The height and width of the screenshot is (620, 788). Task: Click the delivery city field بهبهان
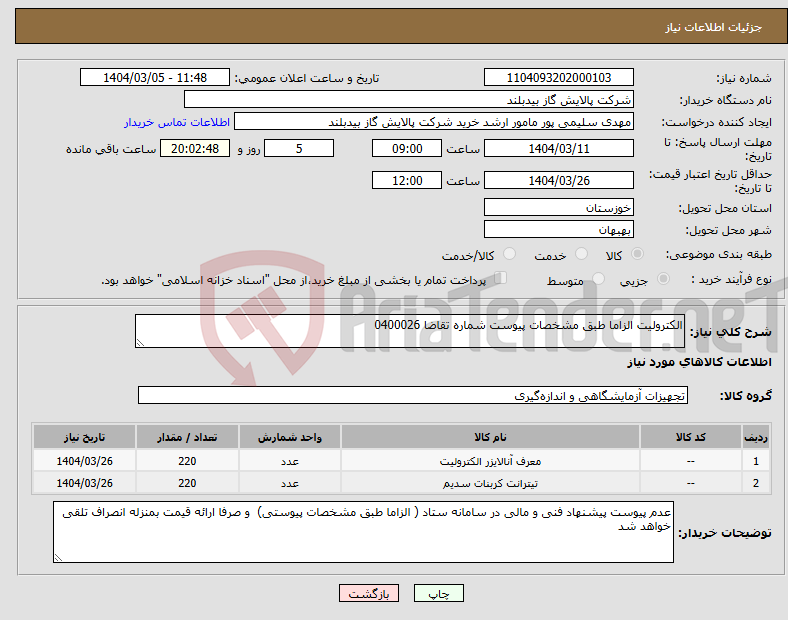coord(558,230)
